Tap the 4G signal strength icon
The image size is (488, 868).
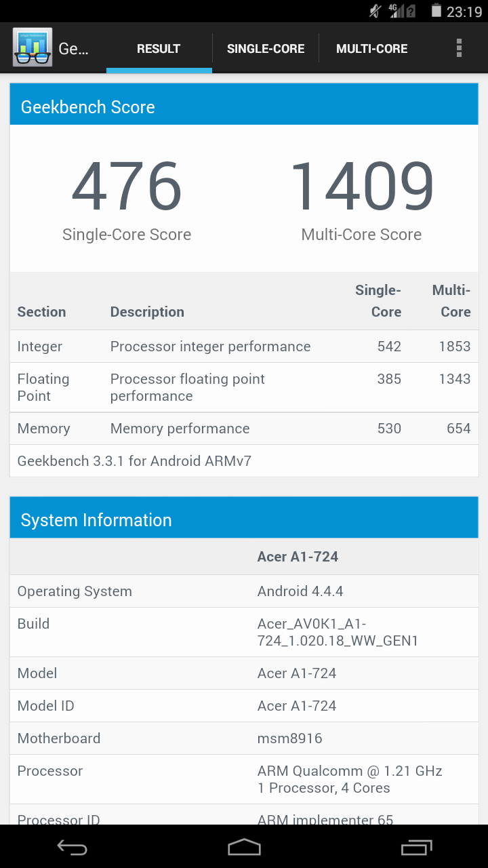tap(402, 11)
